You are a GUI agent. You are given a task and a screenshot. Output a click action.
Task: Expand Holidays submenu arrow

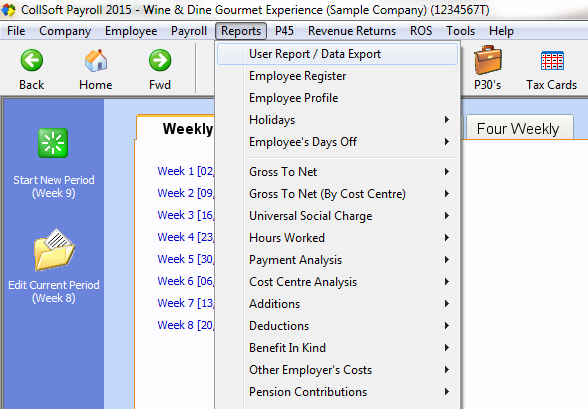pos(447,120)
